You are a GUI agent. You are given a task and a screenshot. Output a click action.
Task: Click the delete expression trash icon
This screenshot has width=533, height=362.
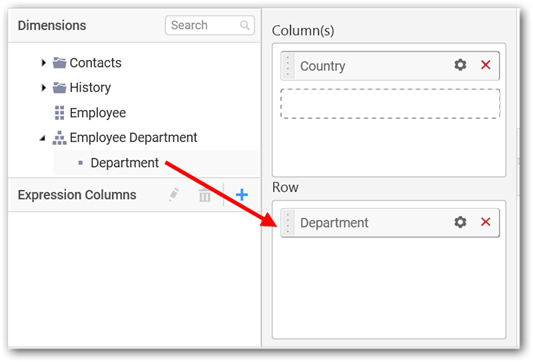pyautogui.click(x=205, y=195)
